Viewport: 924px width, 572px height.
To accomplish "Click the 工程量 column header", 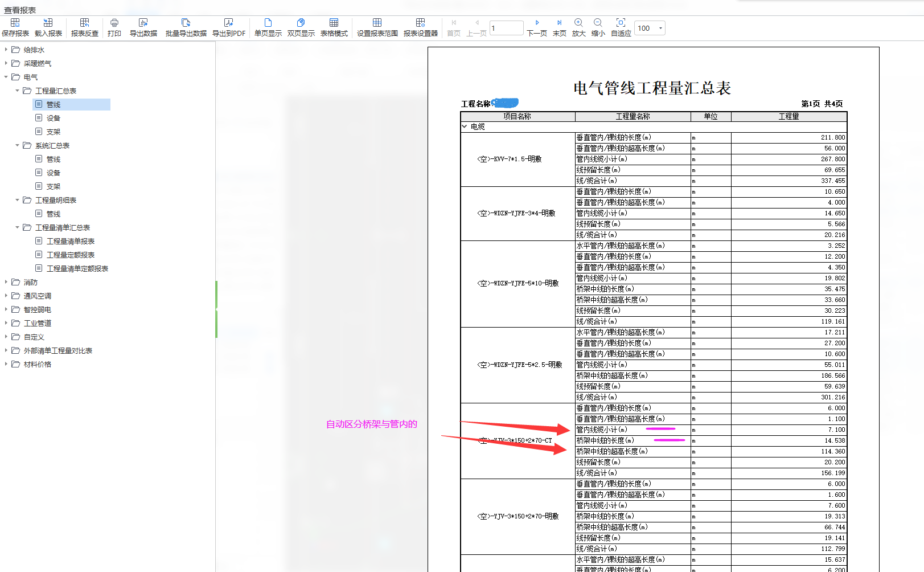I will (x=789, y=116).
